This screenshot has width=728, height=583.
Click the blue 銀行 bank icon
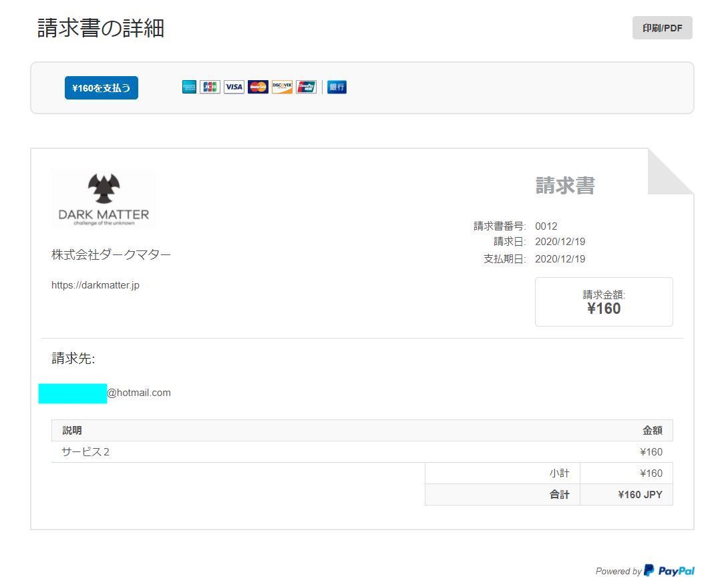(x=337, y=87)
